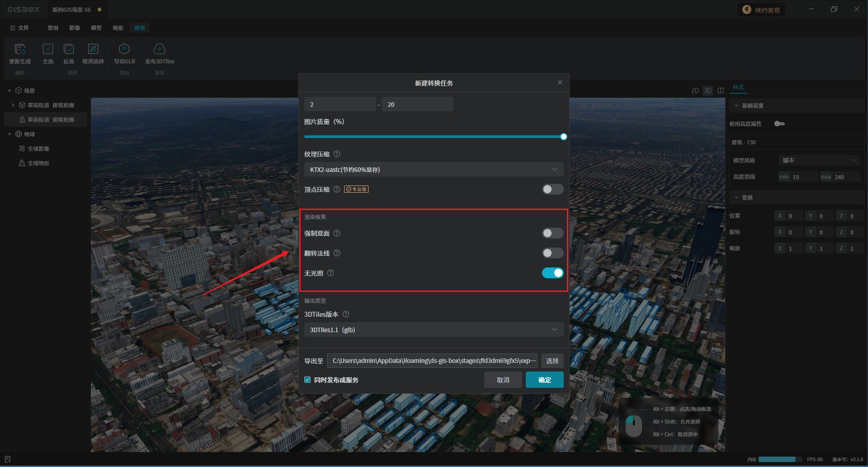Image resolution: width=868 pixels, height=467 pixels.
Task: Enable the 强制双面 toggle
Action: pos(552,233)
